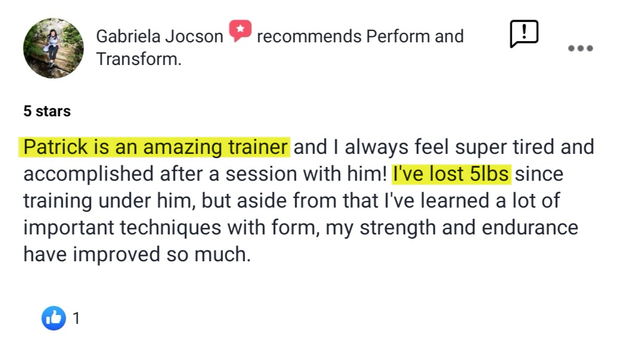Select the 5 stars rating label
The width and height of the screenshot is (644, 349).
[x=47, y=111]
